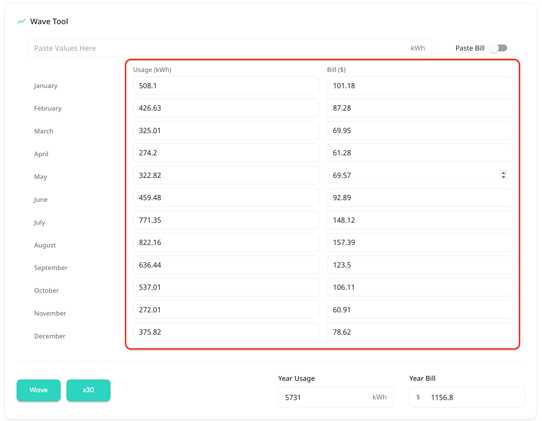542x421 pixels.
Task: Select December bill field 78.62
Action: (420, 332)
